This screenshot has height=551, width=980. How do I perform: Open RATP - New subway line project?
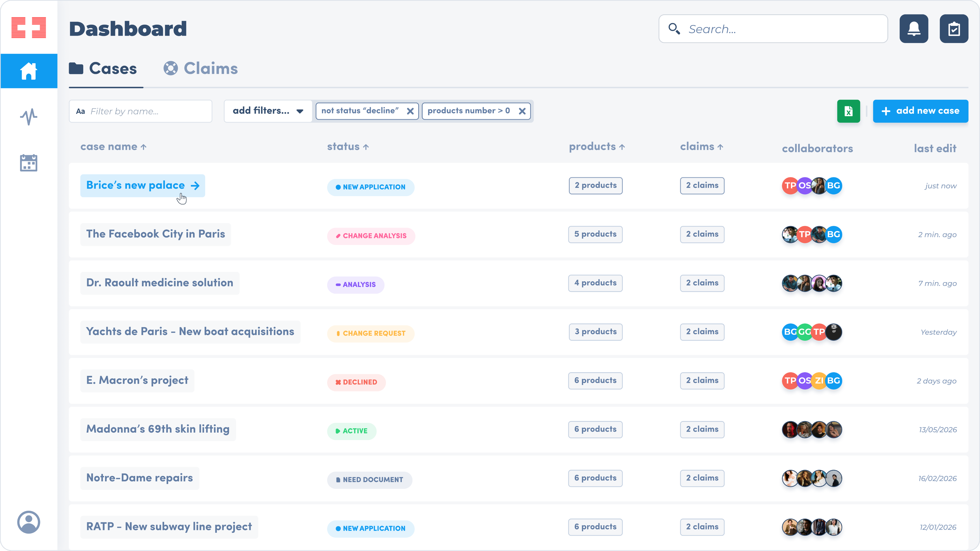coord(169,527)
